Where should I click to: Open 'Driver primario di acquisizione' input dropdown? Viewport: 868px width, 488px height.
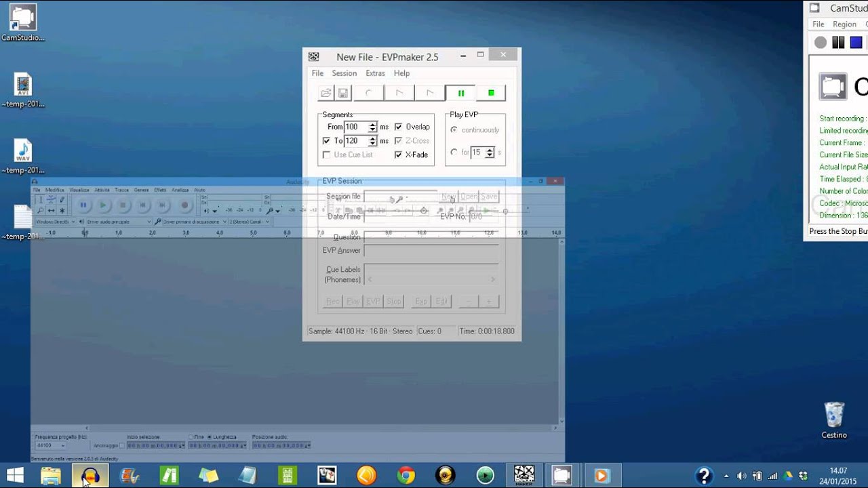[x=195, y=222]
